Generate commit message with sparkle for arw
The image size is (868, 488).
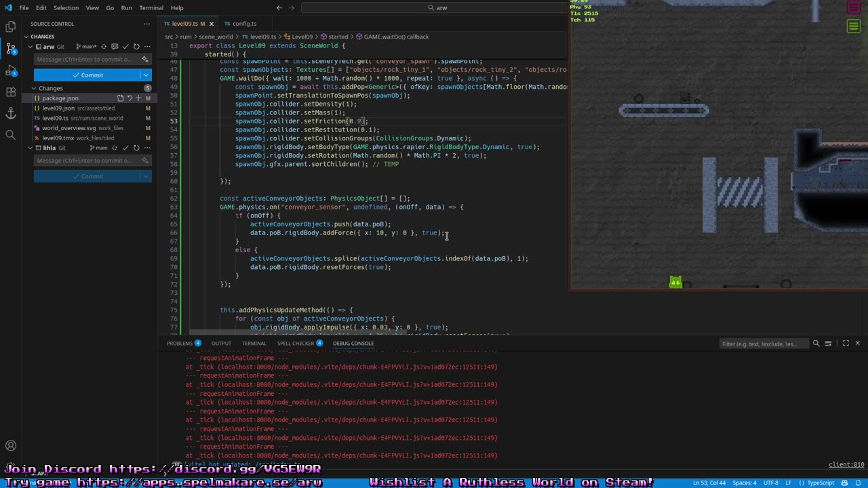(x=145, y=59)
